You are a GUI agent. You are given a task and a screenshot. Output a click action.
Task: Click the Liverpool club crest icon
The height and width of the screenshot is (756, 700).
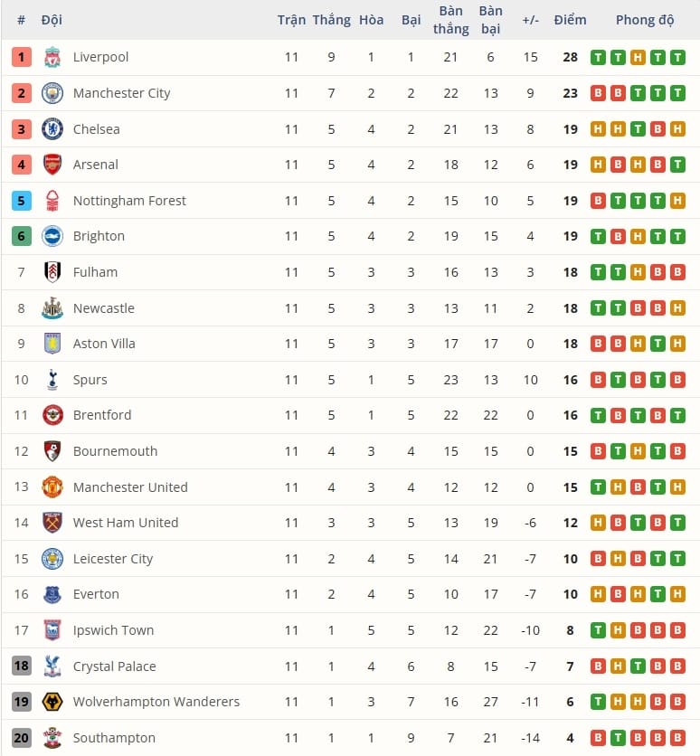pos(52,57)
